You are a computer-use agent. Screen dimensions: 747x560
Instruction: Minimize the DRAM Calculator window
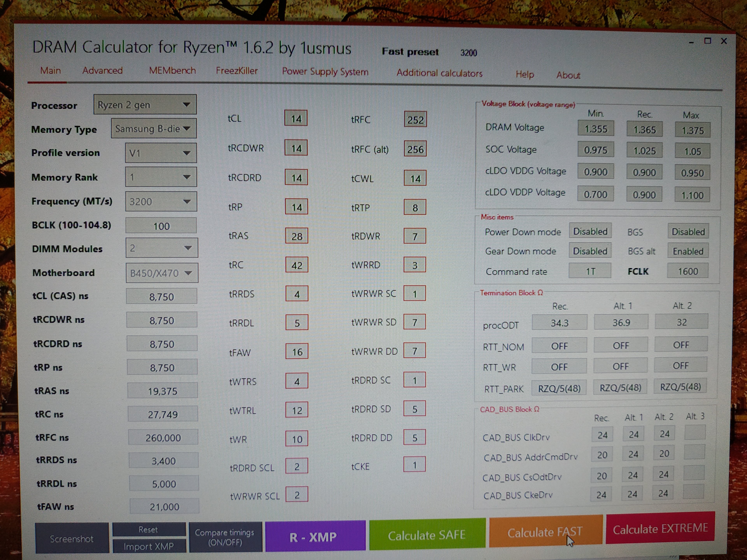point(691,42)
